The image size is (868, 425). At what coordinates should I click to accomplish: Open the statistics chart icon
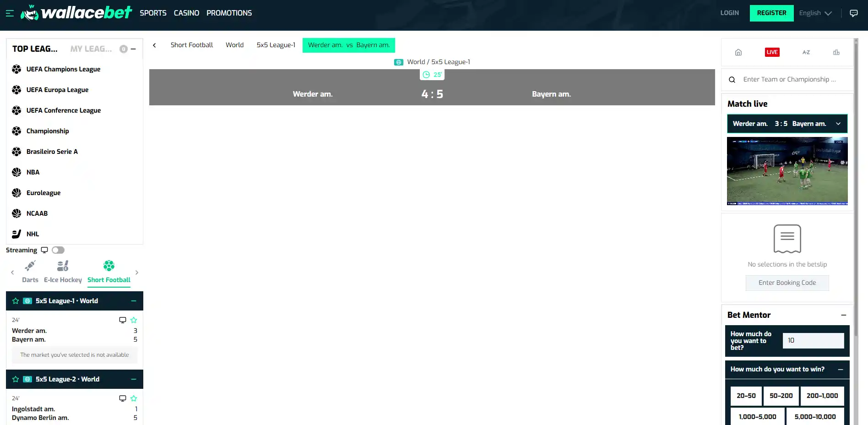pyautogui.click(x=836, y=52)
